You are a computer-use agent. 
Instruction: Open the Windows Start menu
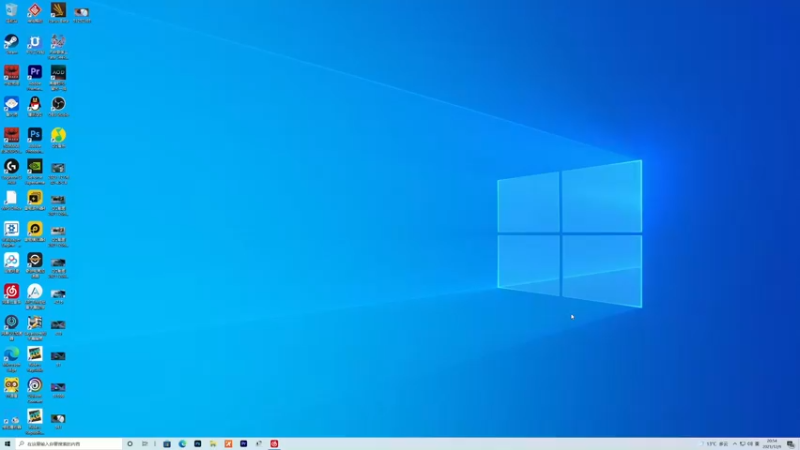7,444
